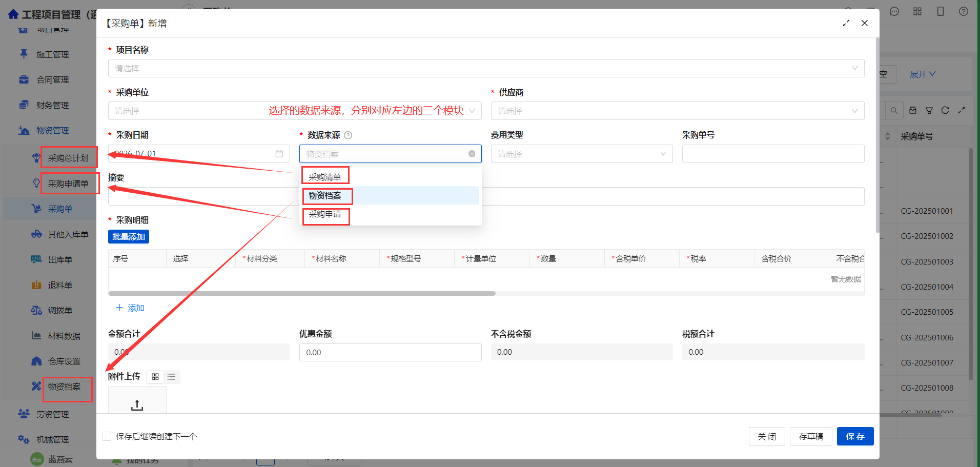Select 采购清单 from data source list
The width and height of the screenshot is (980, 467).
point(325,177)
